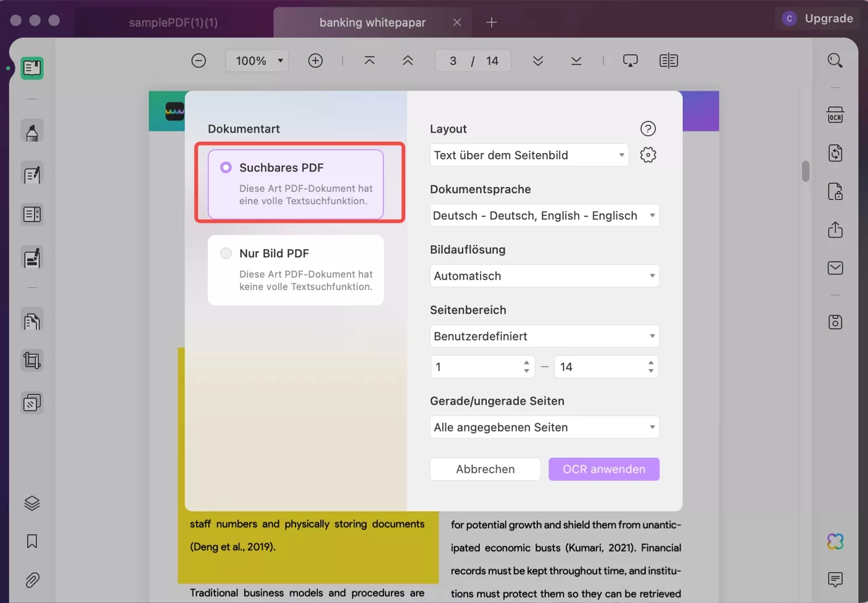Viewport: 868px width, 603px height.
Task: Click the Abbrechen button
Action: coord(486,469)
